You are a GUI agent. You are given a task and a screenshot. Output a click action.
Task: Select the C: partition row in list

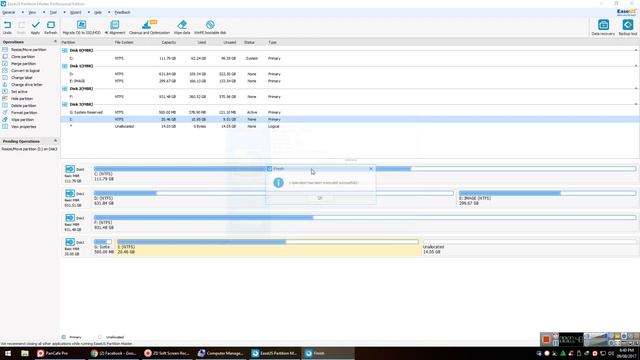pos(350,58)
